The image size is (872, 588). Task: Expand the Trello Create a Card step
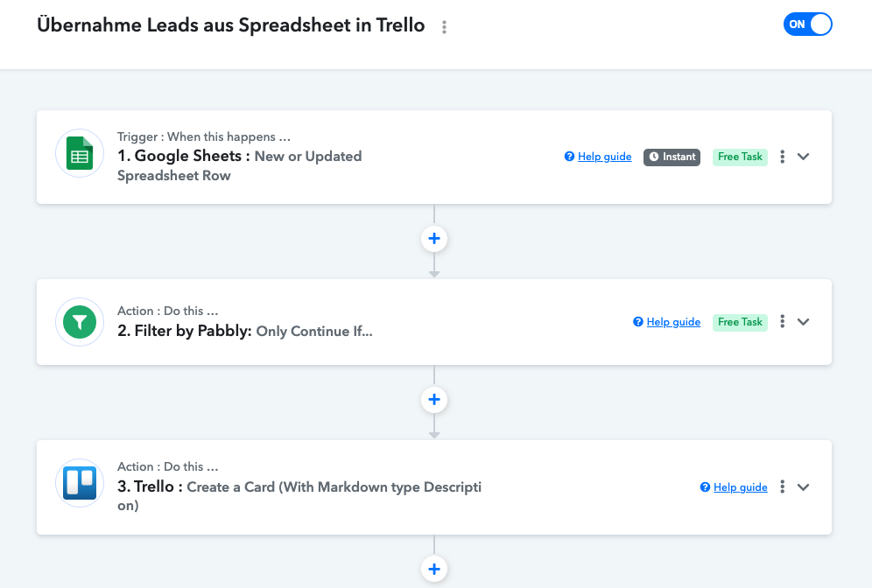803,487
